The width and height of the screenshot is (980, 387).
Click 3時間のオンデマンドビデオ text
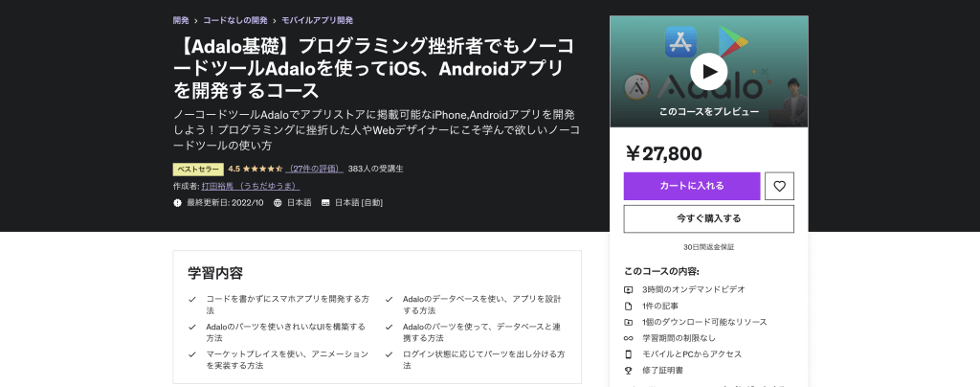(693, 289)
